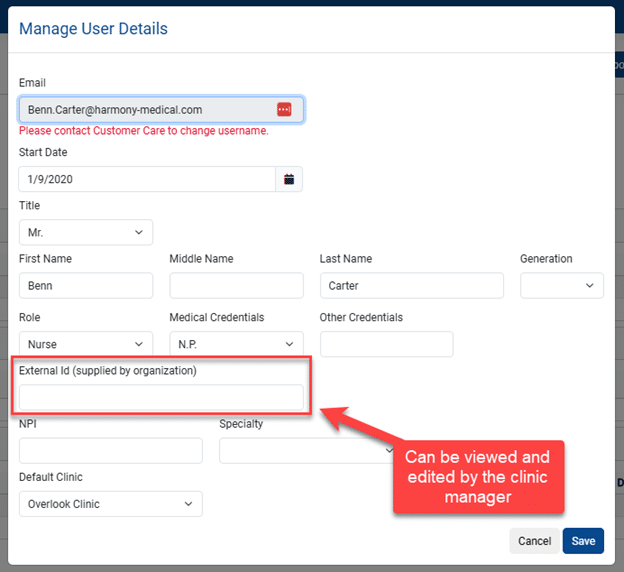Expand the Title dropdown showing Mr.
The width and height of the screenshot is (624, 572).
tap(86, 232)
